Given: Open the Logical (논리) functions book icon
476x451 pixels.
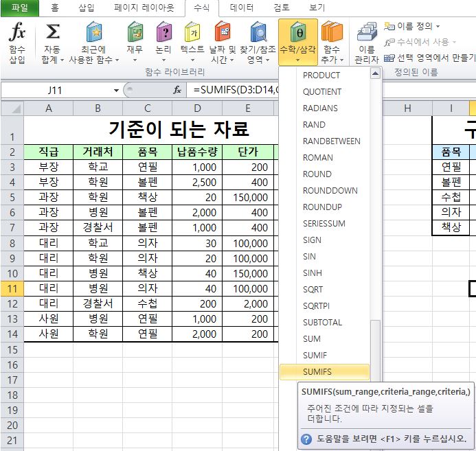Looking at the screenshot, I should (164, 32).
